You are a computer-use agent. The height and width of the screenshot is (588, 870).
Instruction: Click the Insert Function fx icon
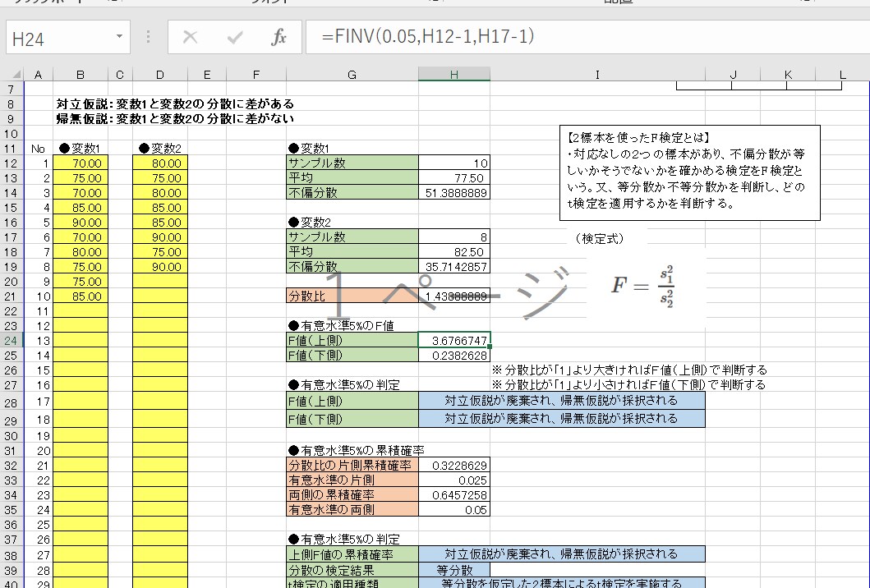tap(278, 37)
